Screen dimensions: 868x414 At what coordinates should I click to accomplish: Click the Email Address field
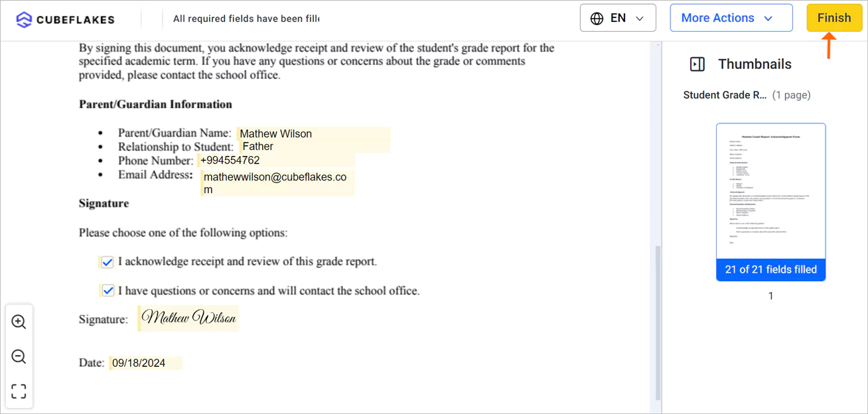tap(277, 183)
